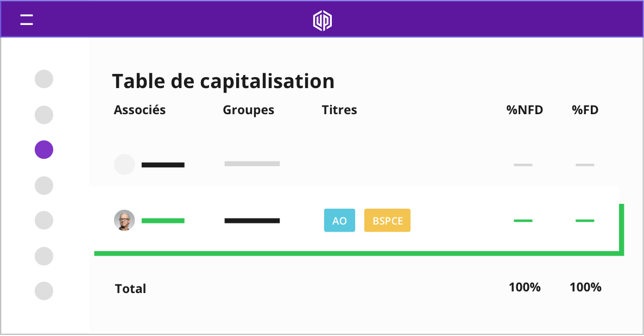Select the green associate name in highlighted row

163,221
